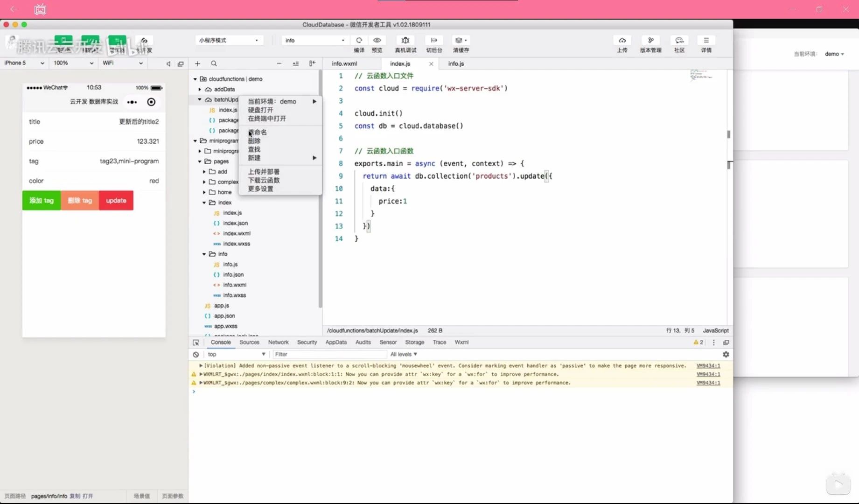Open the community (社区) icon

pyautogui.click(x=679, y=40)
